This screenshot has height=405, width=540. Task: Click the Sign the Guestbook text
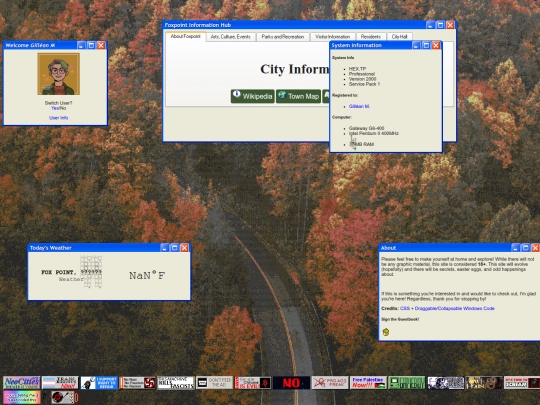click(x=400, y=319)
